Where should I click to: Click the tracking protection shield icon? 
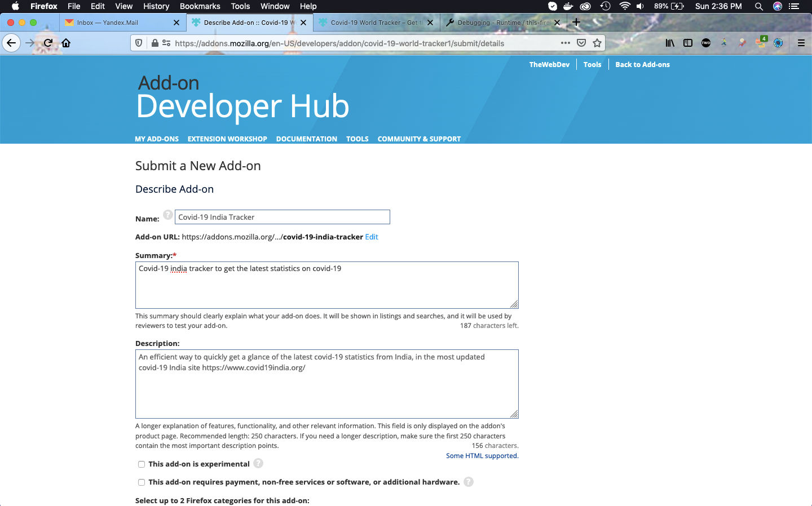(139, 43)
